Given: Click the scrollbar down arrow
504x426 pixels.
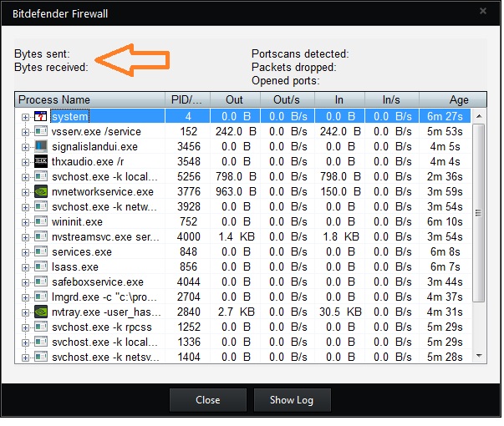Looking at the screenshot, I should tap(479, 355).
